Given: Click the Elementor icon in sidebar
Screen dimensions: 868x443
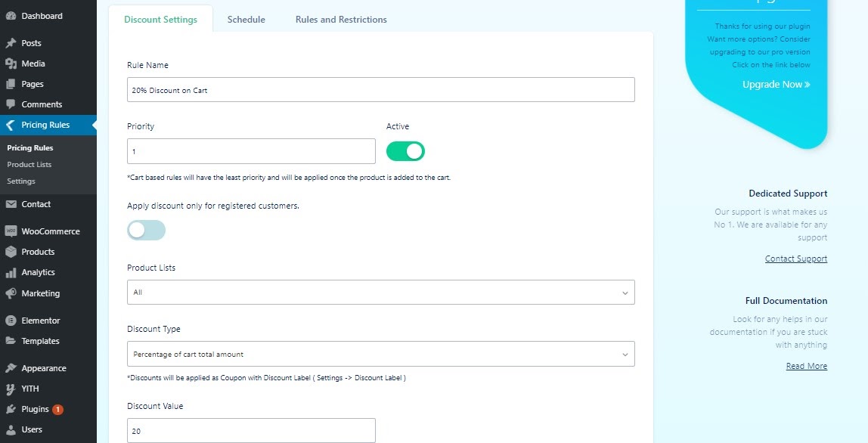Looking at the screenshot, I should point(11,321).
